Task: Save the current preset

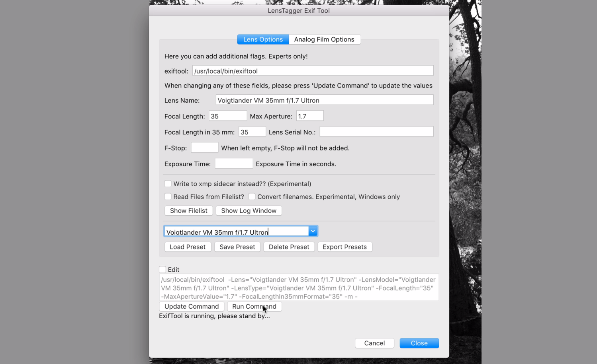Action: click(x=237, y=247)
